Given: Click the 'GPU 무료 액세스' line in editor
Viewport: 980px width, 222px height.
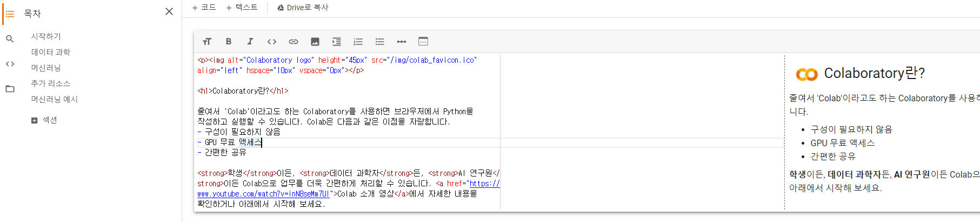Looking at the screenshot, I should [x=230, y=142].
